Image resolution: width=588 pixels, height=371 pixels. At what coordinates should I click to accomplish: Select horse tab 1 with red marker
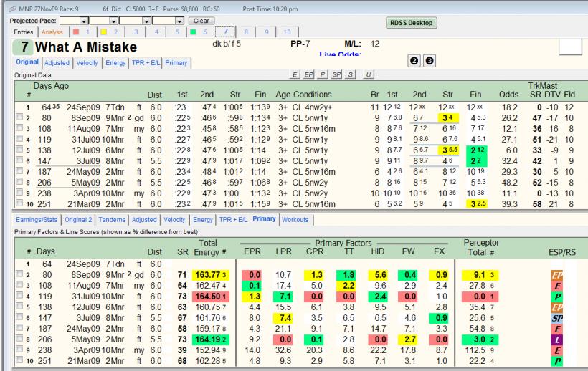[82, 32]
